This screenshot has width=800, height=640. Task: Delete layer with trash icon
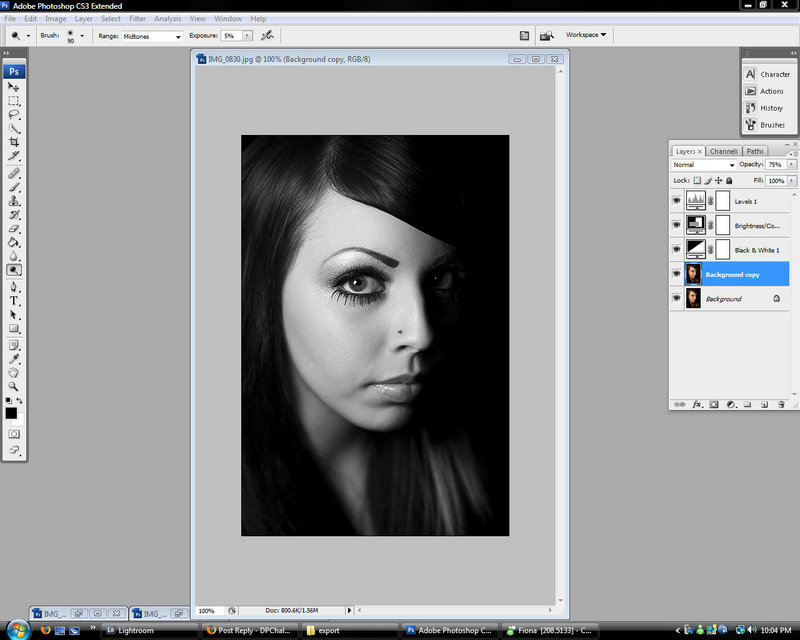click(781, 404)
